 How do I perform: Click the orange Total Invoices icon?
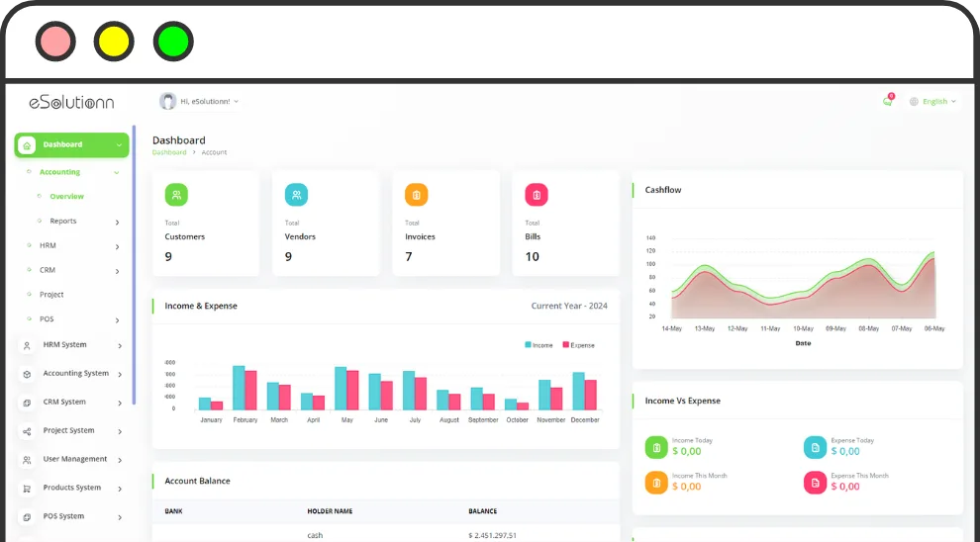click(x=416, y=195)
